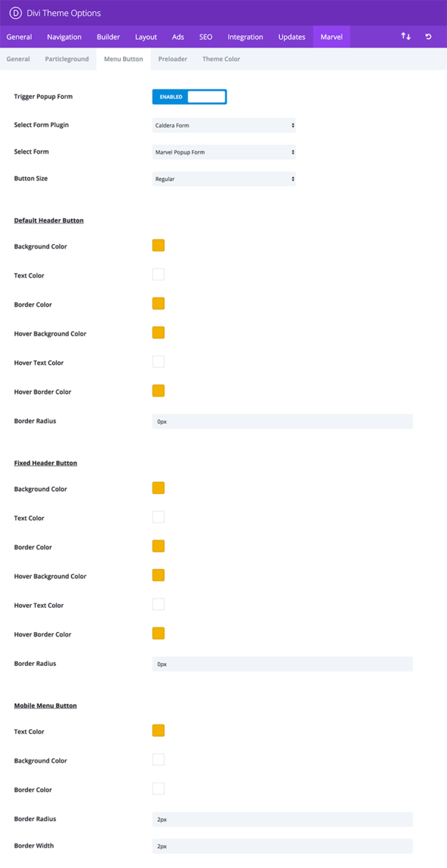Select Fixed Header Border Color swatch
The width and height of the screenshot is (447, 868).
(x=158, y=546)
